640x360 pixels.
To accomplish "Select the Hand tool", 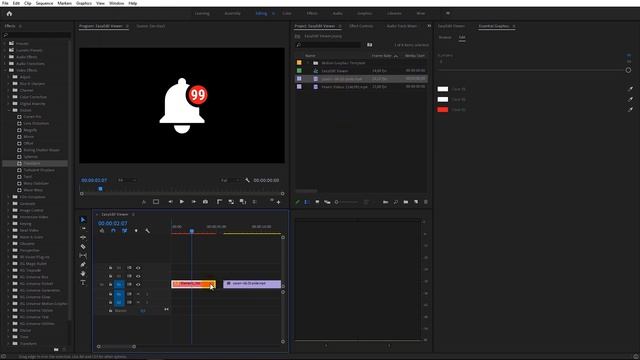I will pos(83,273).
